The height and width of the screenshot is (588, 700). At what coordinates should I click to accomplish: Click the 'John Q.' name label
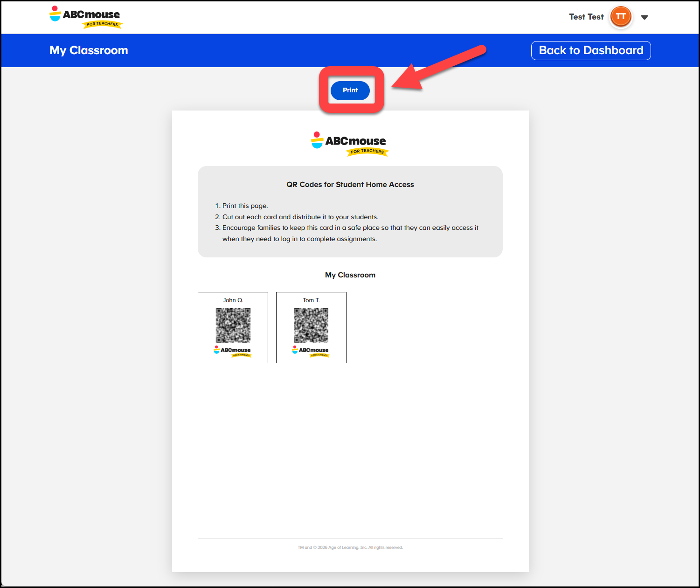233,300
